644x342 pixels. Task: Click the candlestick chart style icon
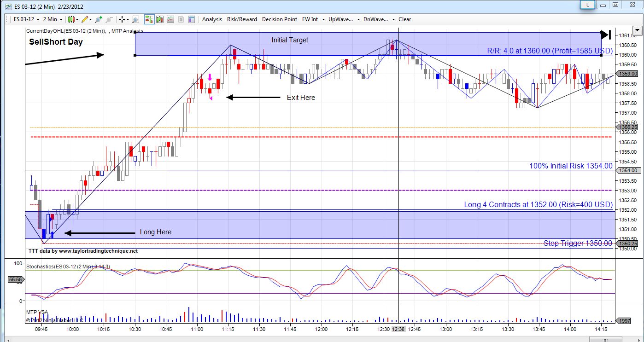(x=71, y=19)
